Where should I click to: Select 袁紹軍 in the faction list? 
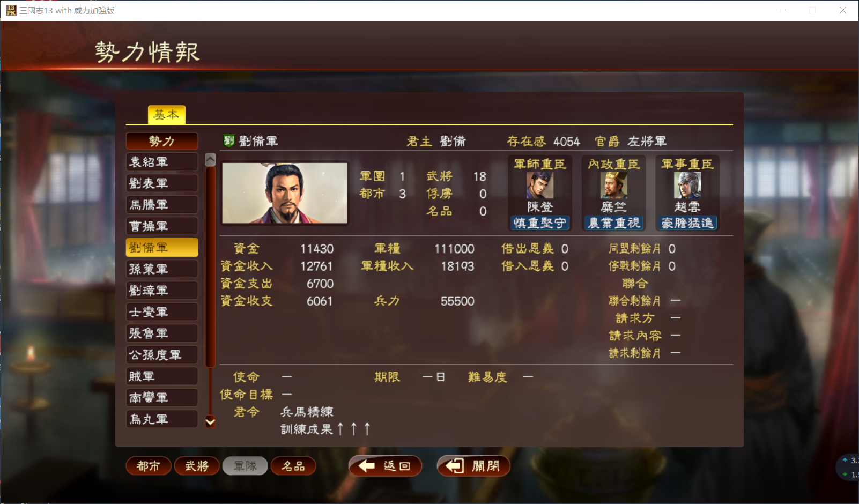point(162,162)
